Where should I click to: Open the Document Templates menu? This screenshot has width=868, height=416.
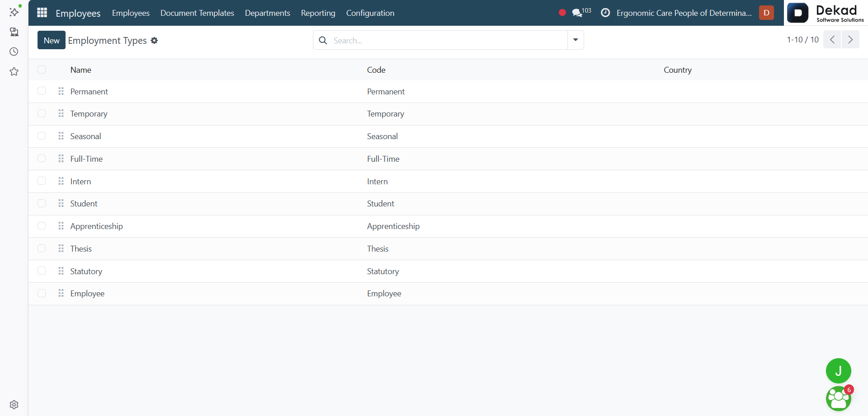(197, 13)
